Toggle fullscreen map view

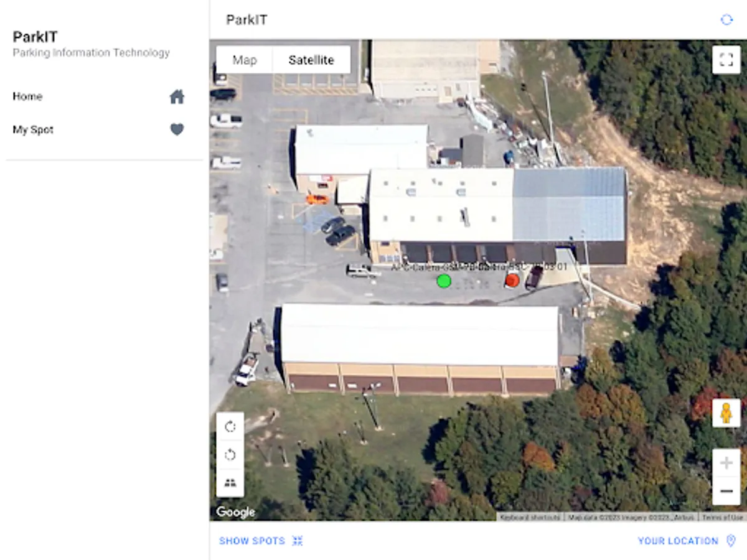(x=726, y=60)
